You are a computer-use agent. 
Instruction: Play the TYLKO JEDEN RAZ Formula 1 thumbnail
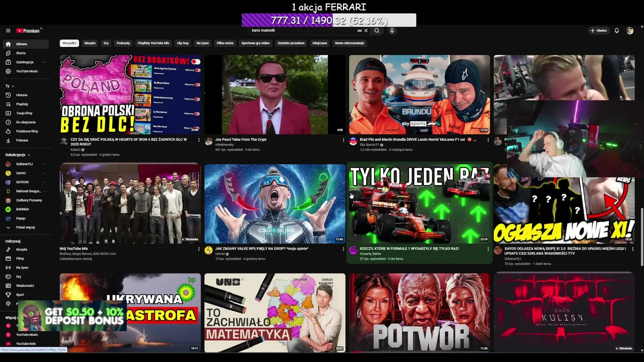pyautogui.click(x=420, y=204)
